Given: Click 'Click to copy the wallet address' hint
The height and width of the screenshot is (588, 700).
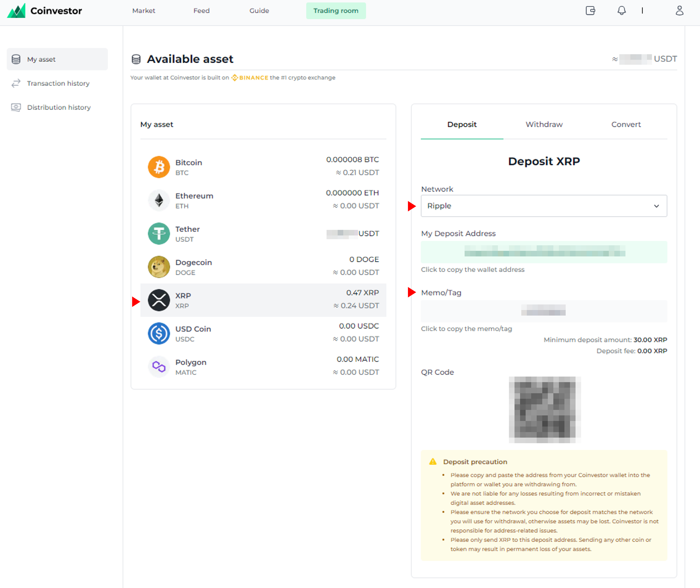Looking at the screenshot, I should click(x=472, y=269).
